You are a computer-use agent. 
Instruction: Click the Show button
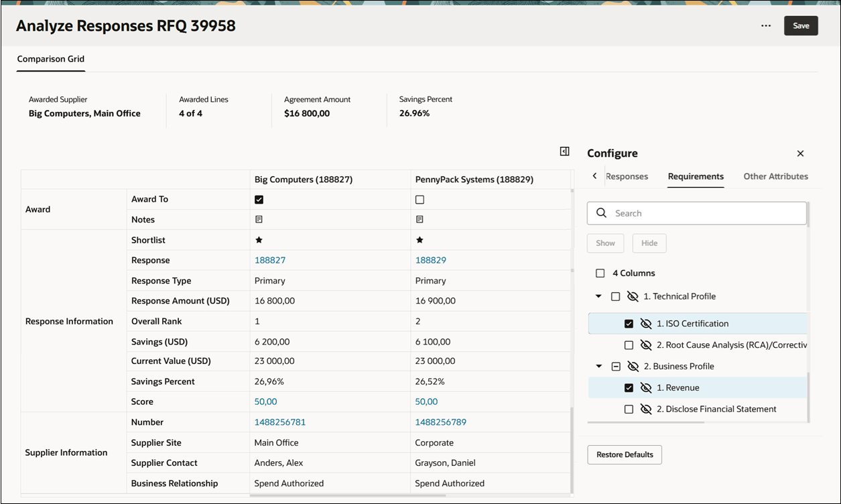[605, 243]
